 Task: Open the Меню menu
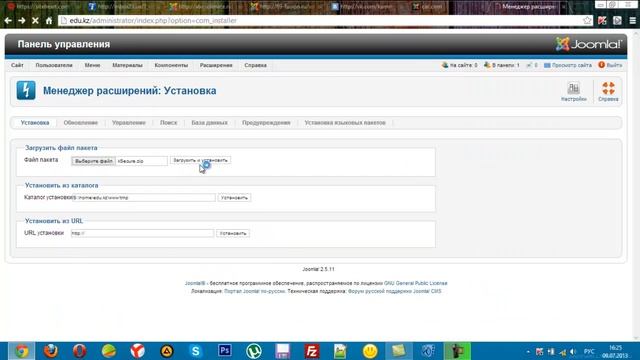point(92,65)
